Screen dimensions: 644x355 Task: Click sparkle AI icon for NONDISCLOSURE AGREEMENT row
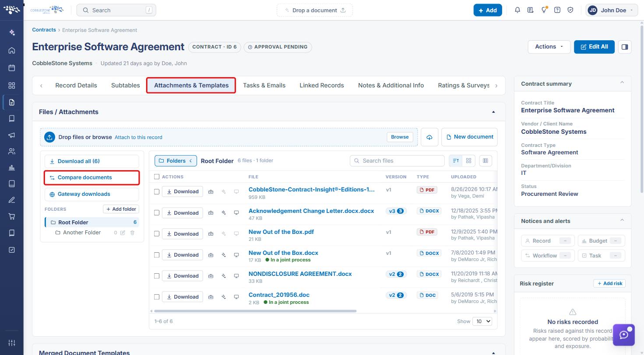pos(224,276)
